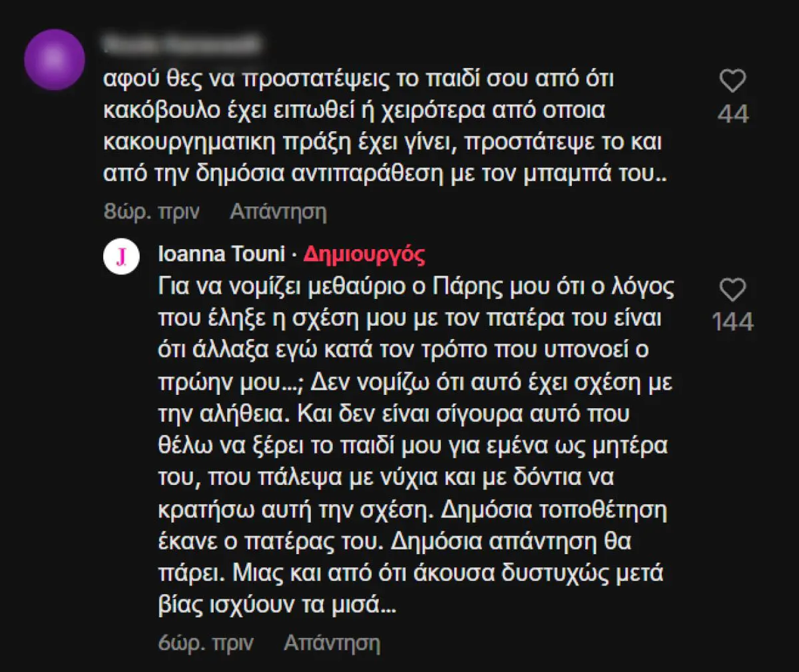Viewport: 799px width, 672px height.
Task: Click the 6ώρ. πριν timestamp
Action: pos(206,643)
